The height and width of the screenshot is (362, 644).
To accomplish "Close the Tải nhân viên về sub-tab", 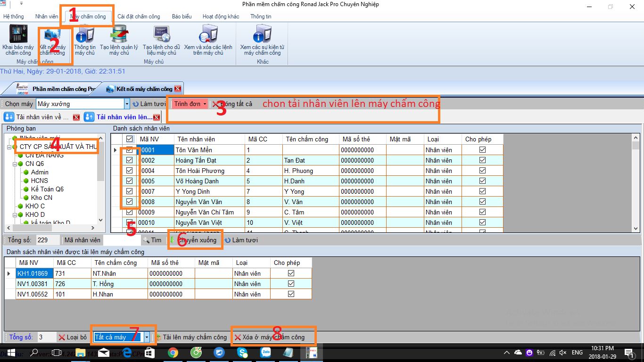I will 76,117.
